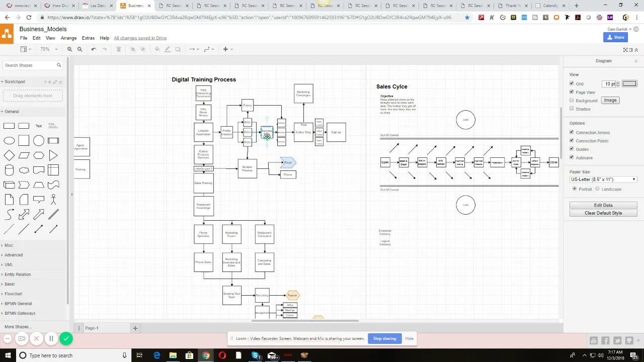The height and width of the screenshot is (362, 644).
Task: Expand the Entity Relation section
Action: pyautogui.click(x=18, y=275)
